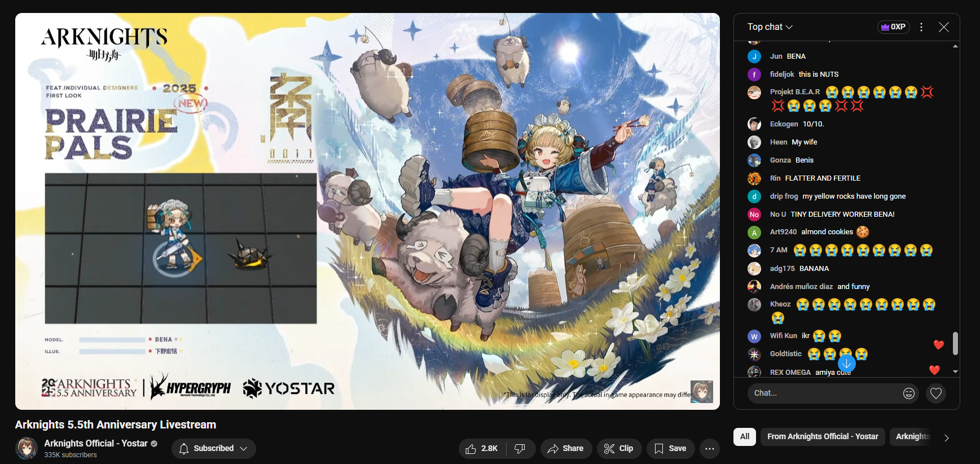Click No U's red avatar
The height and width of the screenshot is (464, 980).
tap(754, 215)
